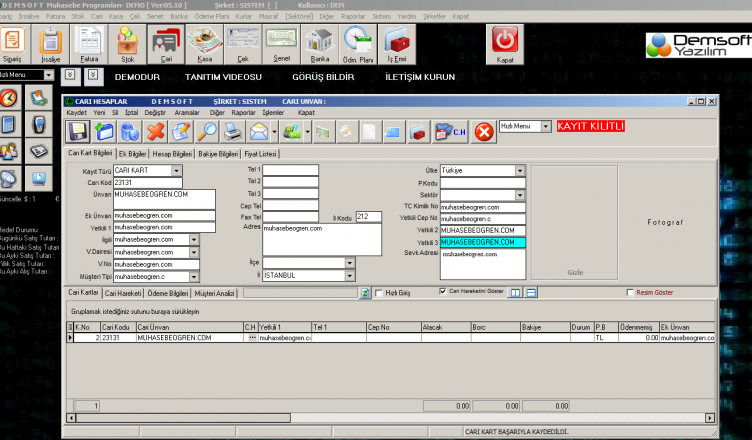Click the GÖRÜŞ BİLDİR link
Image resolution: width=752 pixels, height=440 pixels.
click(323, 77)
